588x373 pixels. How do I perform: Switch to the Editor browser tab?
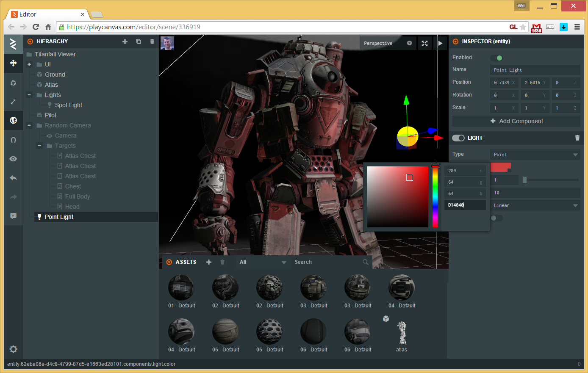coord(47,14)
